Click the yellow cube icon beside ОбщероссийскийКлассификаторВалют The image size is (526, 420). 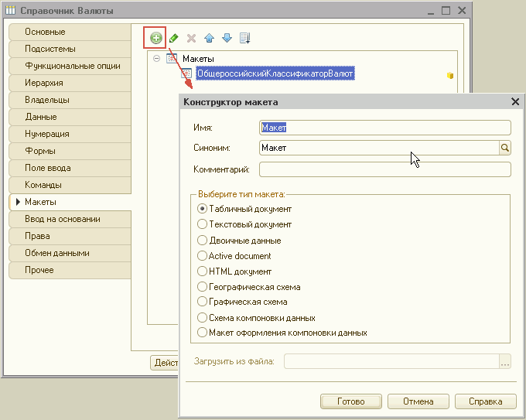450,76
